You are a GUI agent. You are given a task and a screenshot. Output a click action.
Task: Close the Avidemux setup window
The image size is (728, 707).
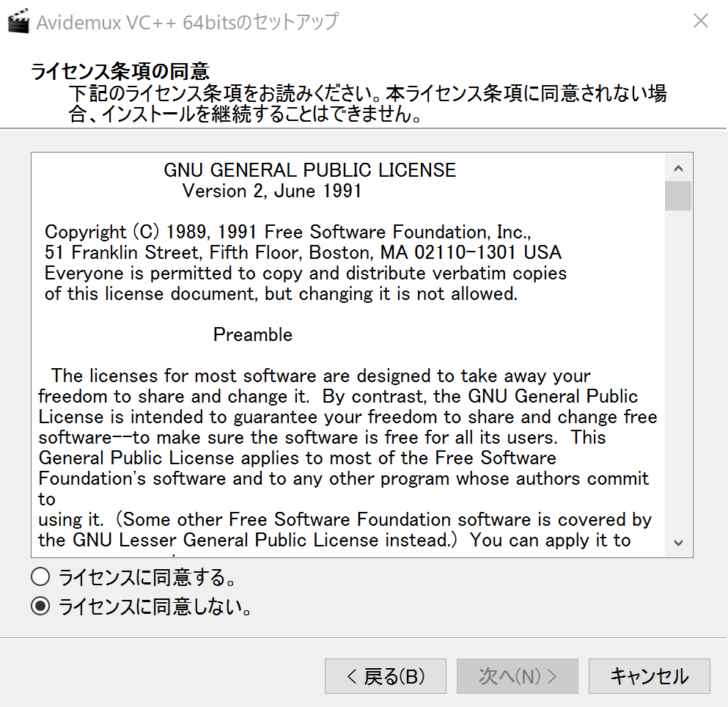(701, 21)
